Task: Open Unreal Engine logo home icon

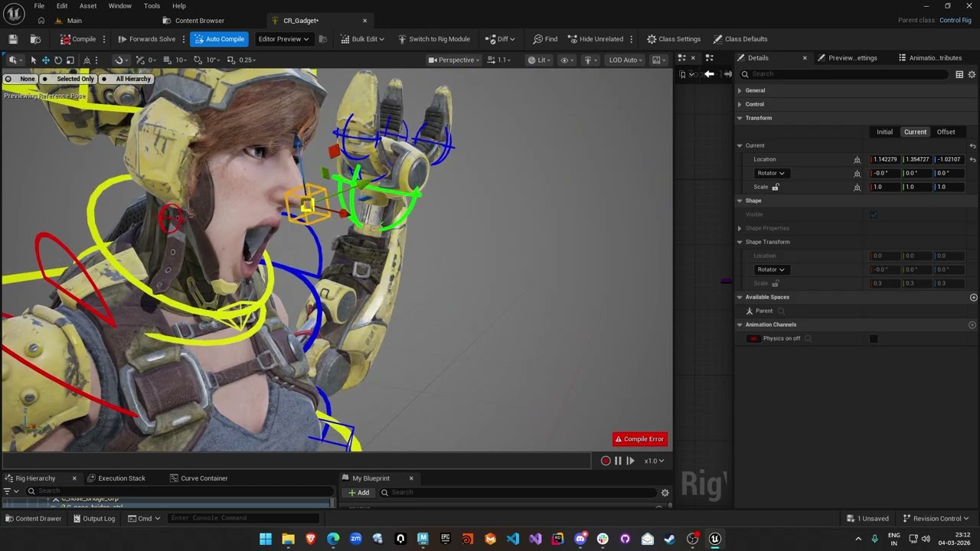Action: click(x=15, y=12)
